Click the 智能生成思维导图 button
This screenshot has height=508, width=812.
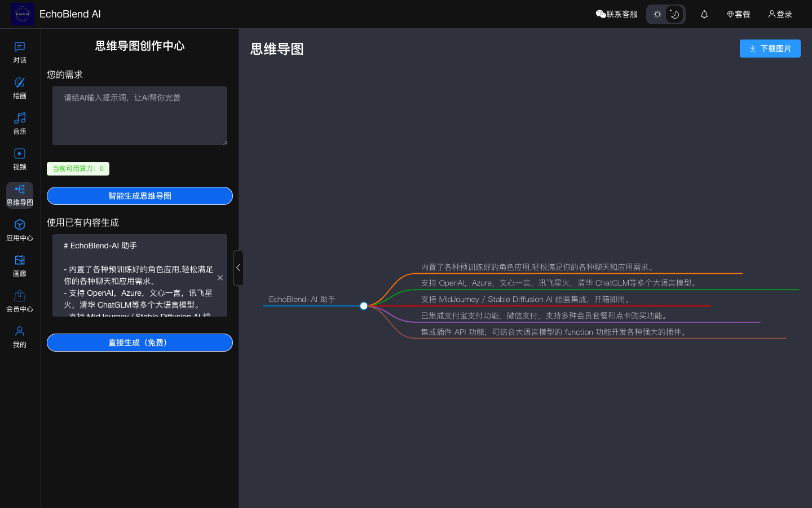coord(139,196)
